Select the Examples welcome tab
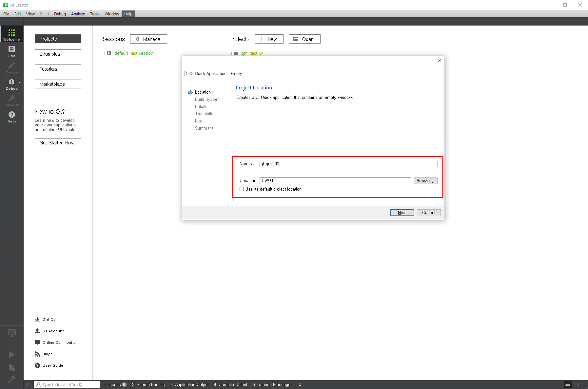 pos(58,54)
